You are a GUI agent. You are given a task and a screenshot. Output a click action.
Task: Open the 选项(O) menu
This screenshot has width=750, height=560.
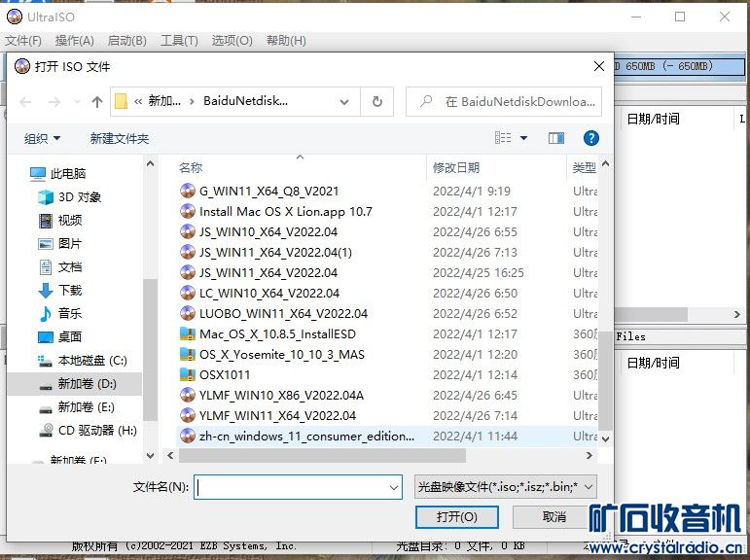click(x=232, y=41)
